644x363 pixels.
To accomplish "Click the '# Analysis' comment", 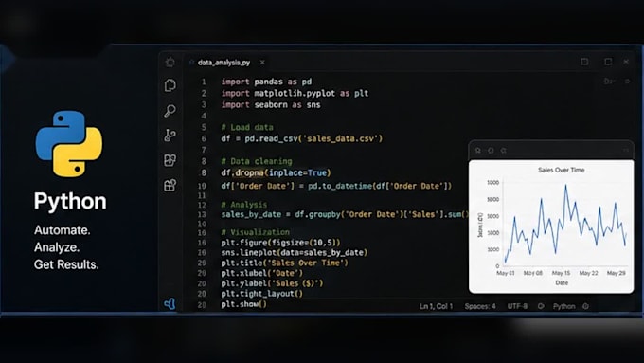I will [x=244, y=205].
